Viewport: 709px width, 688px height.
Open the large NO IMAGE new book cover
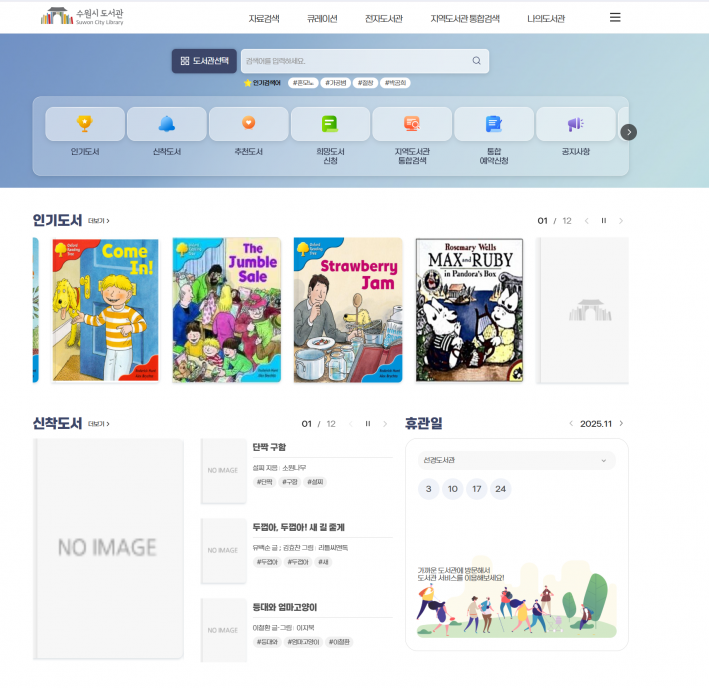109,548
